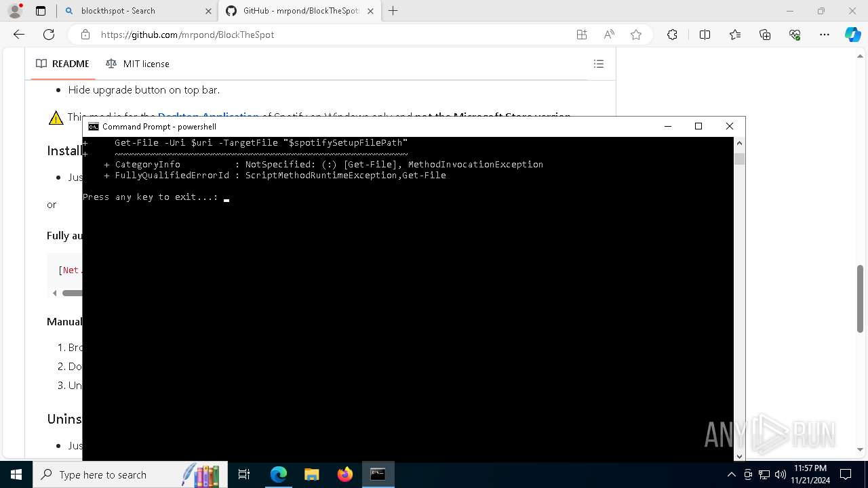The height and width of the screenshot is (488, 868).
Task: Select Command Prompt taskbar button
Action: [x=378, y=474]
